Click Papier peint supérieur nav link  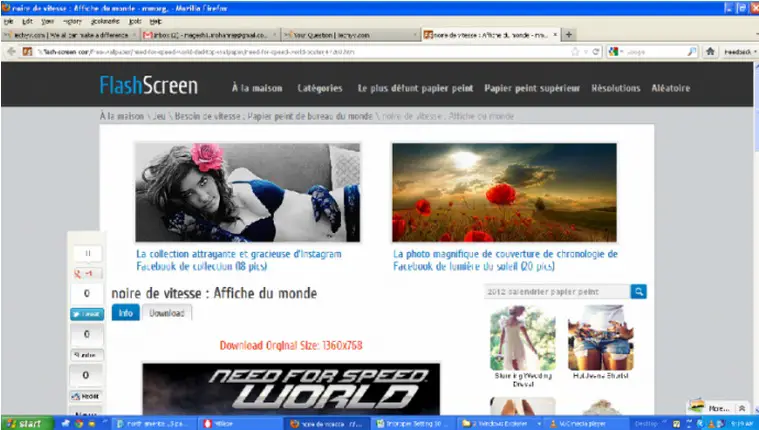click(532, 88)
